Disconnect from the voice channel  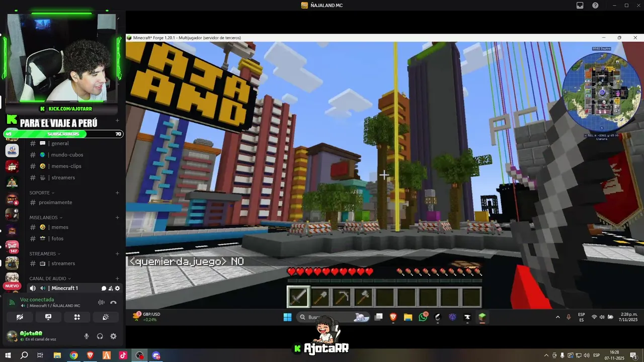pyautogui.click(x=114, y=303)
